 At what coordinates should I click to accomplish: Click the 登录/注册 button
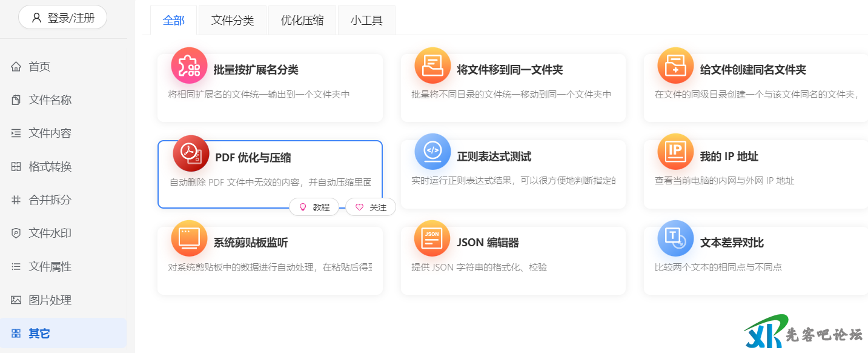[x=63, y=18]
